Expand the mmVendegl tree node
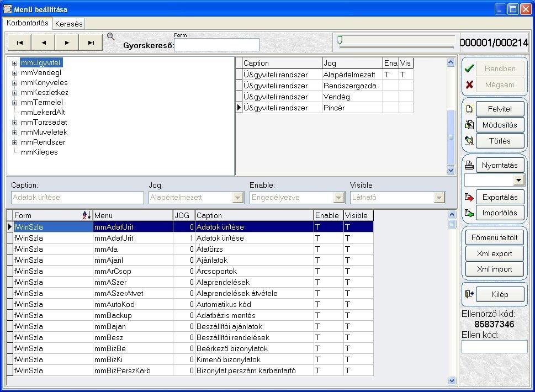Screen dimensions: 535x392 [x=15, y=73]
